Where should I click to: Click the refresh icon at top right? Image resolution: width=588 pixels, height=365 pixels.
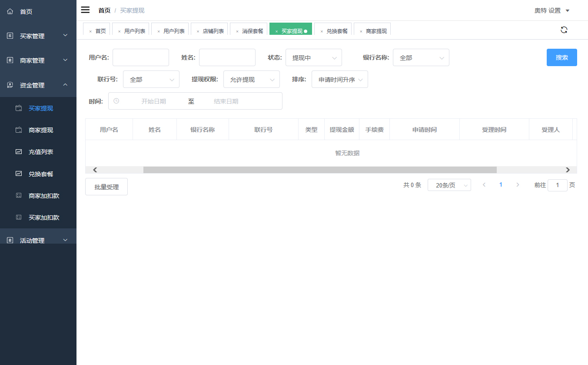(x=564, y=30)
